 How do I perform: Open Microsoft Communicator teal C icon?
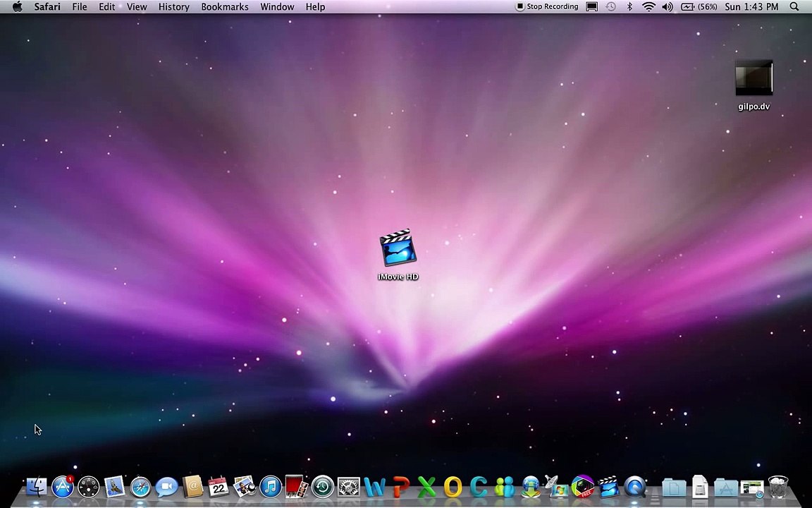(479, 488)
